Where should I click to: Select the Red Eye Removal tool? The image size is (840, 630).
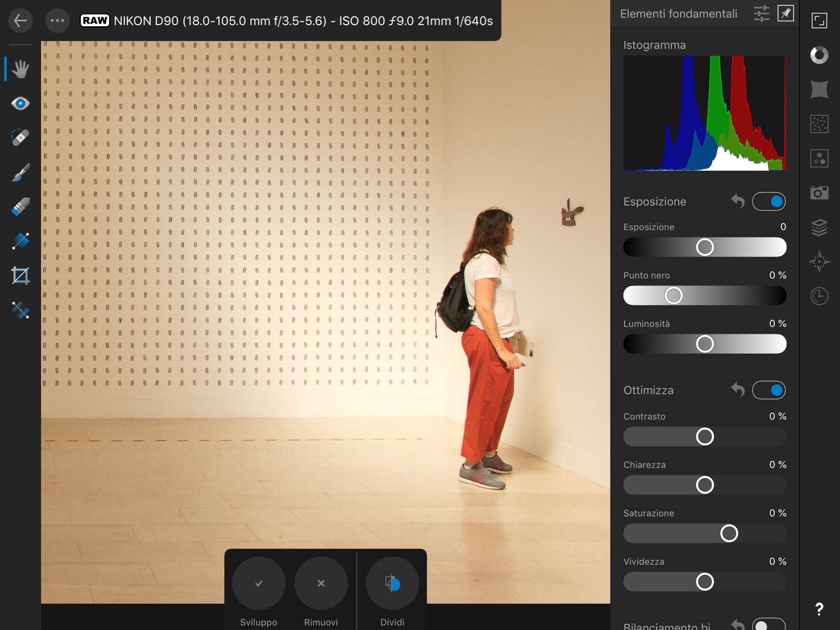click(20, 103)
